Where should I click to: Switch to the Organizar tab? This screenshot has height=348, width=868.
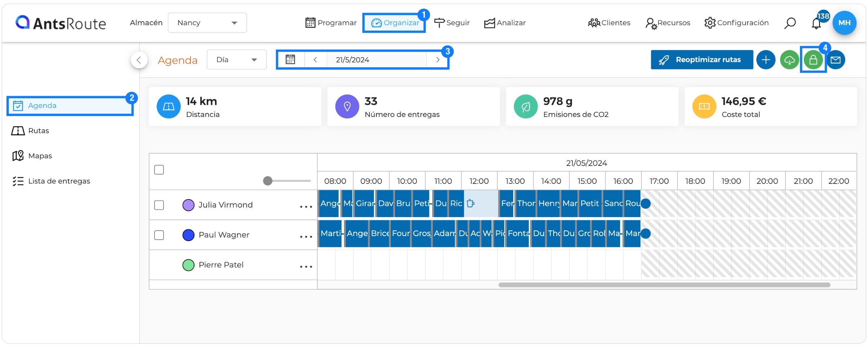(x=395, y=23)
